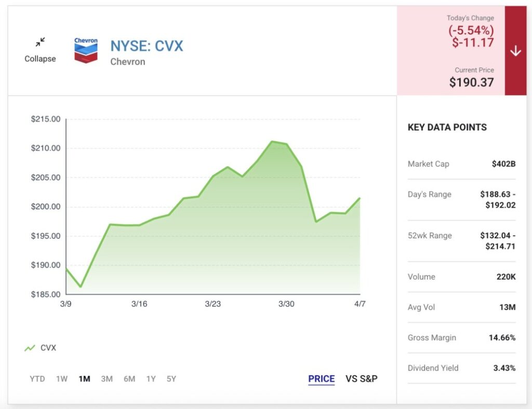Screen dimensions: 532x409
Task: Click the Current Price $190.37 value
Action: [x=471, y=82]
